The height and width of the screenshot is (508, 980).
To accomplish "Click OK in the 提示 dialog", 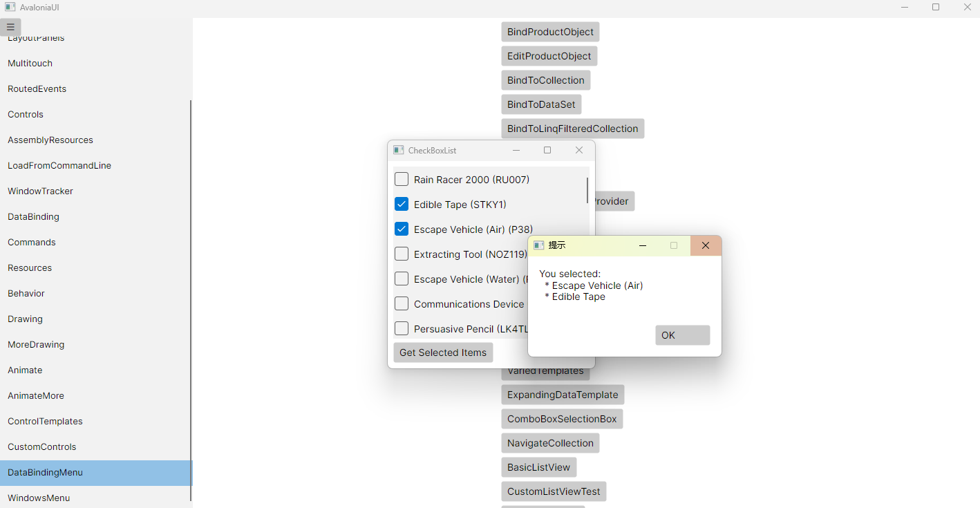I will pyautogui.click(x=683, y=335).
